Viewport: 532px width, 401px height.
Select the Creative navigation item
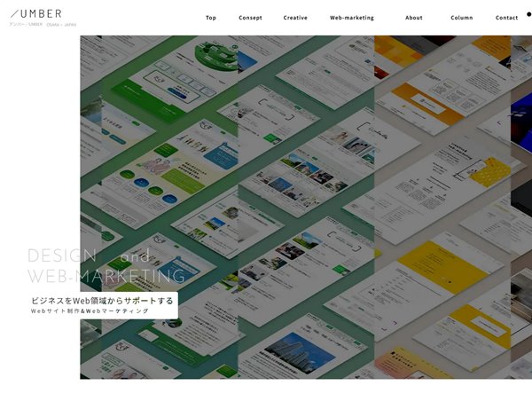click(295, 18)
